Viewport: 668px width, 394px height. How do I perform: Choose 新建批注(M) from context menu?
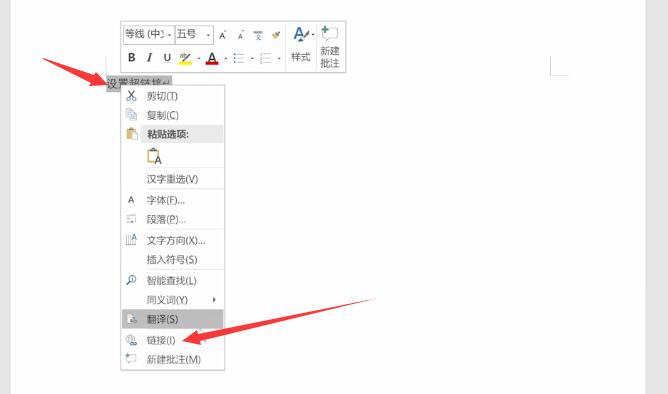coord(172,359)
